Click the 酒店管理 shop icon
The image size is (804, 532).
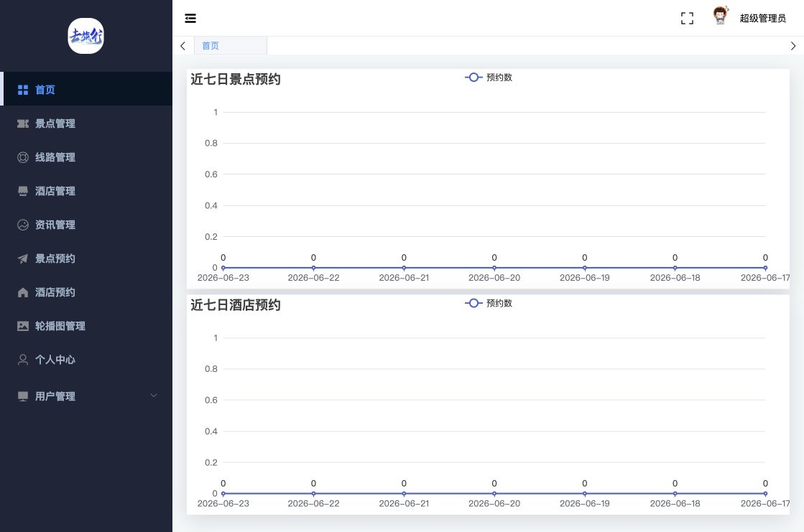coord(23,191)
